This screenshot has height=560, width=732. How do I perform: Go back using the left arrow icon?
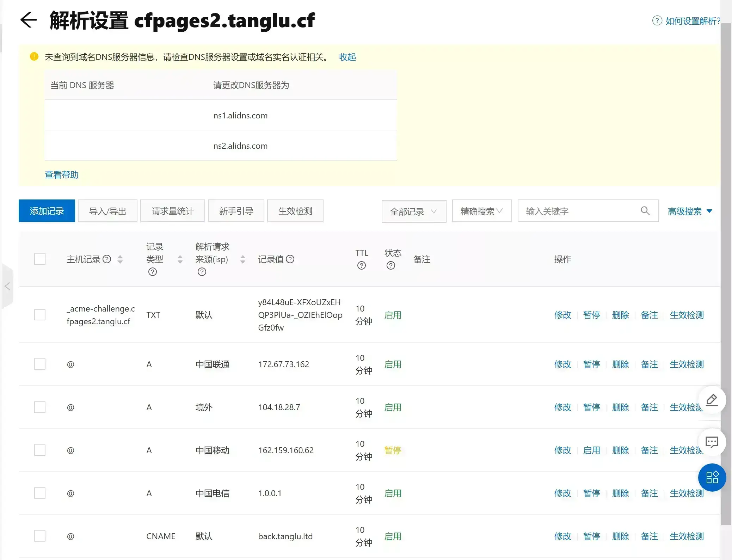[x=29, y=20]
